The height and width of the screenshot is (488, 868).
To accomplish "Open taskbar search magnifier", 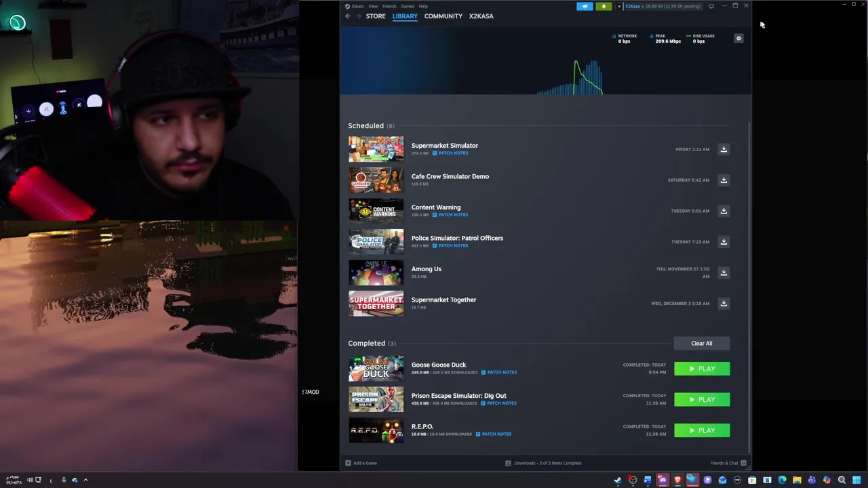I will tap(842, 480).
